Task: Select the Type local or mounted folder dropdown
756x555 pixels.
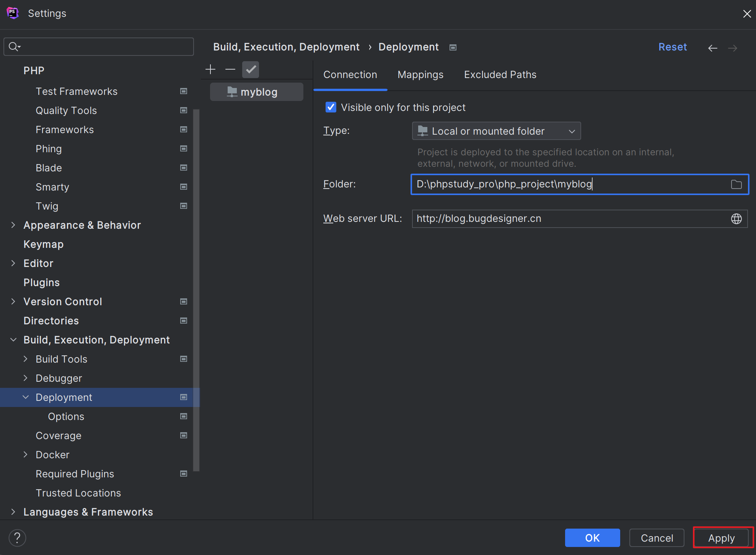Action: [x=495, y=131]
